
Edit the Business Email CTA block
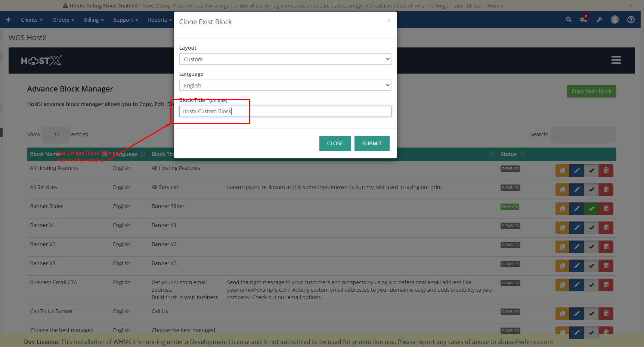tap(577, 285)
